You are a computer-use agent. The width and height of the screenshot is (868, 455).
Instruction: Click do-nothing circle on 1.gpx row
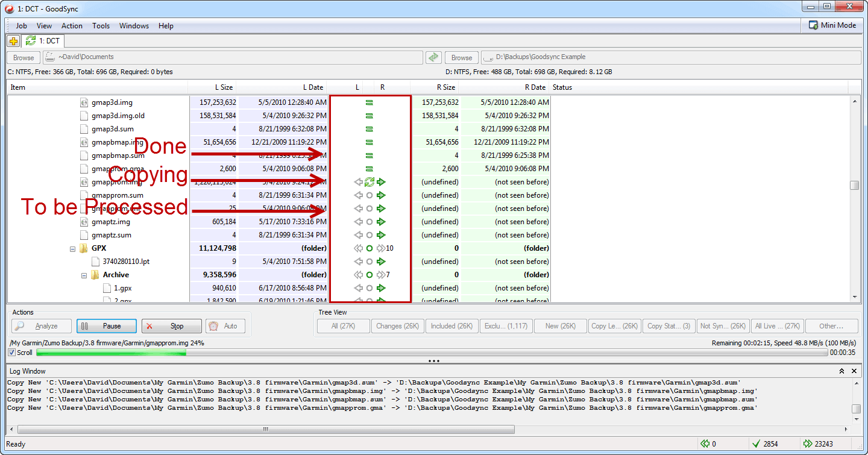(x=370, y=288)
